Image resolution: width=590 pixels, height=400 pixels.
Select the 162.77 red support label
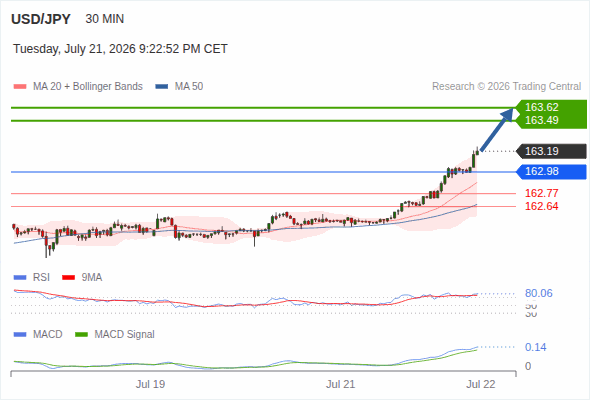541,193
